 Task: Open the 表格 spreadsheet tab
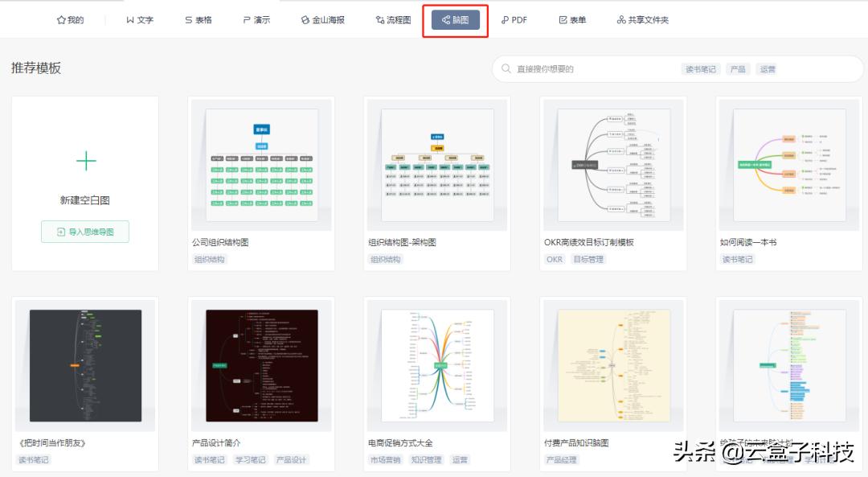[198, 20]
